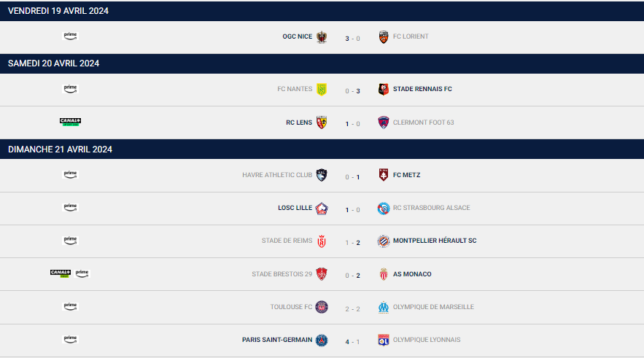This screenshot has height=358, width=644.
Task: Click the OGC Nice club crest
Action: click(x=322, y=37)
